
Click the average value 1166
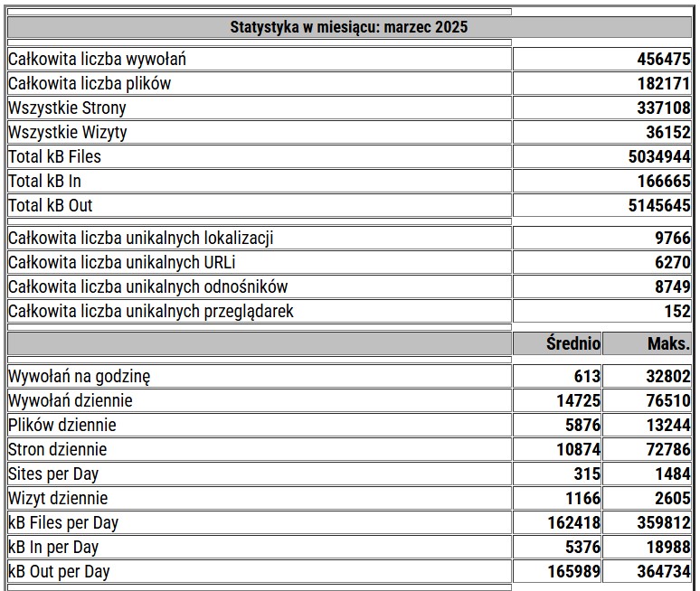[582, 498]
